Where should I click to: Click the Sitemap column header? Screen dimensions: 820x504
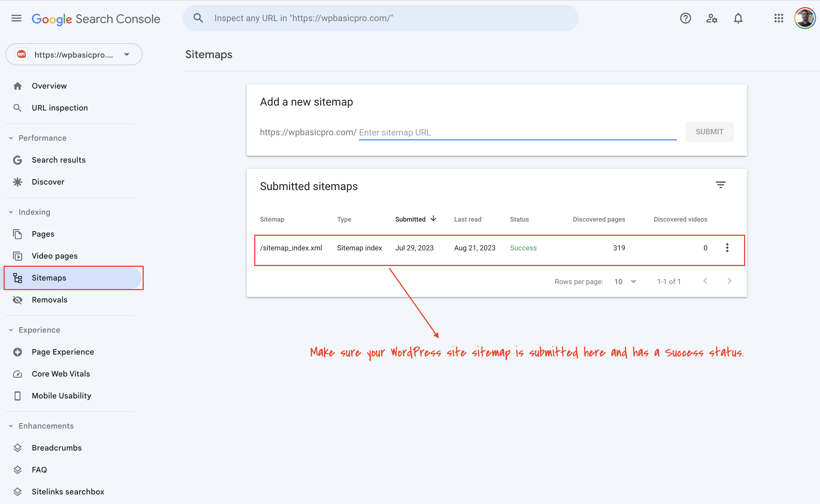(x=272, y=219)
